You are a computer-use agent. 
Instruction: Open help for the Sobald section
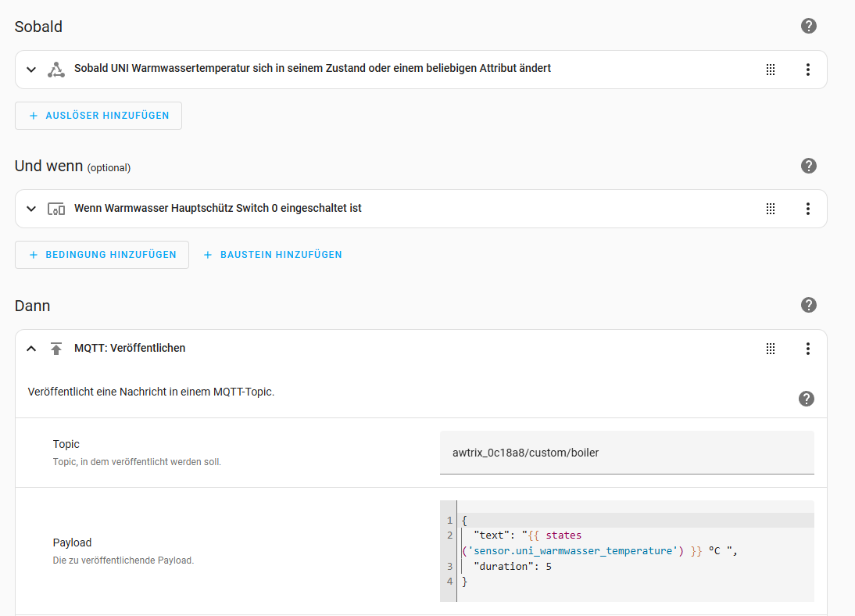(x=808, y=26)
